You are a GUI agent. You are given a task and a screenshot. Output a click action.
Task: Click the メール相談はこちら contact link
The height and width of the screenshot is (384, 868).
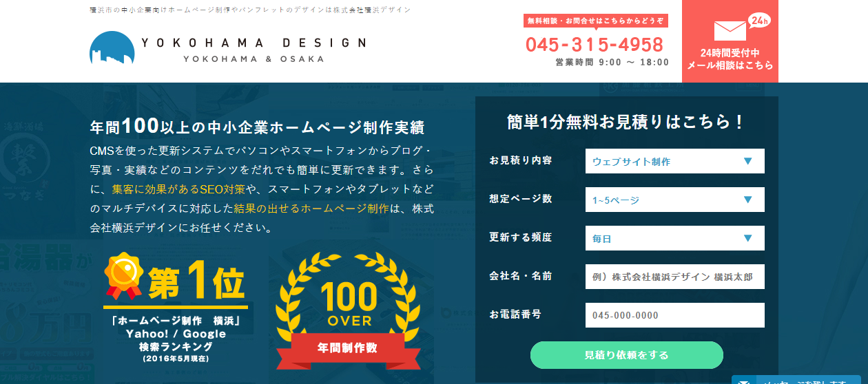(x=730, y=65)
